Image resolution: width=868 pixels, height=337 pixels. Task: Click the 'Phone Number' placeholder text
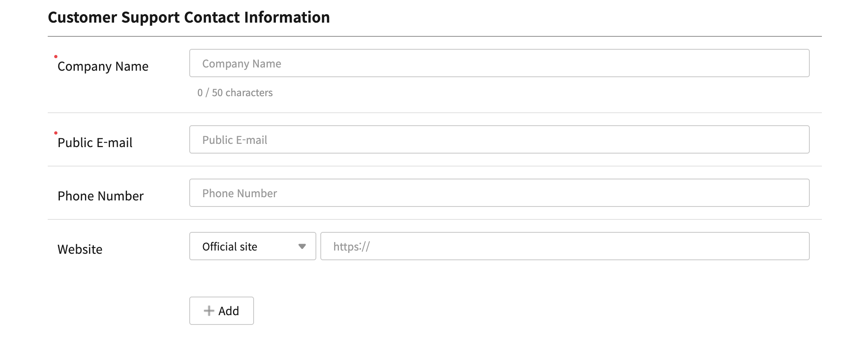(x=239, y=194)
